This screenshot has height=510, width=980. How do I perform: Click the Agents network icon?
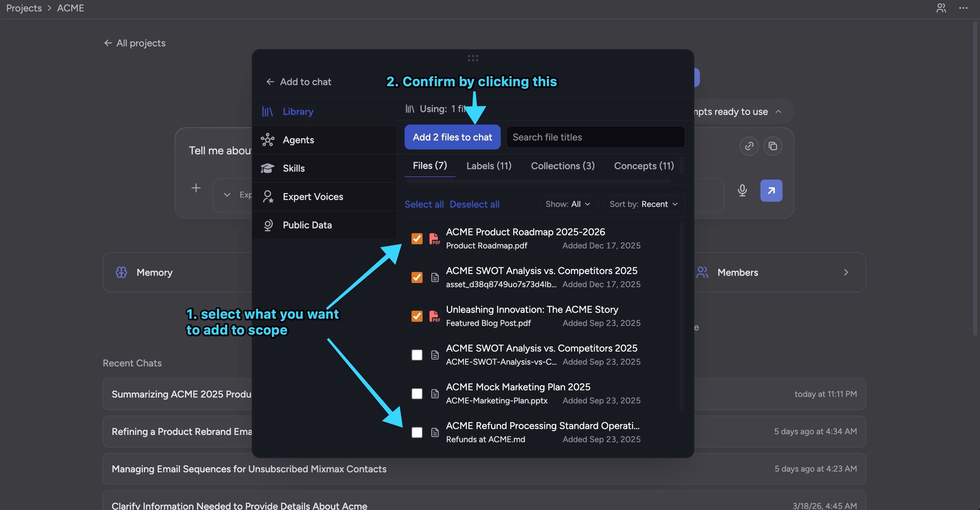click(267, 140)
